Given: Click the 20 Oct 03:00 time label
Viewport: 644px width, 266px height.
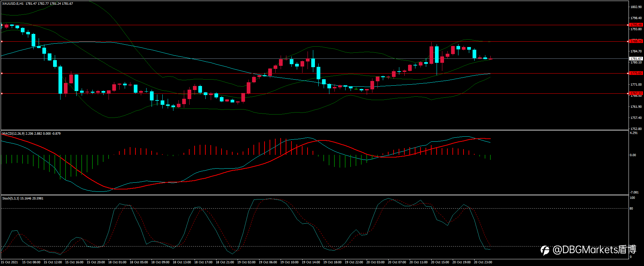Looking at the screenshot, I should pyautogui.click(x=375, y=262).
